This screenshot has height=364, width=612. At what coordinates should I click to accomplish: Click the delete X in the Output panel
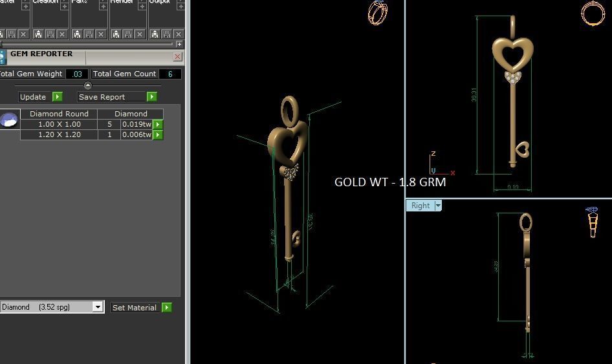pos(179,34)
